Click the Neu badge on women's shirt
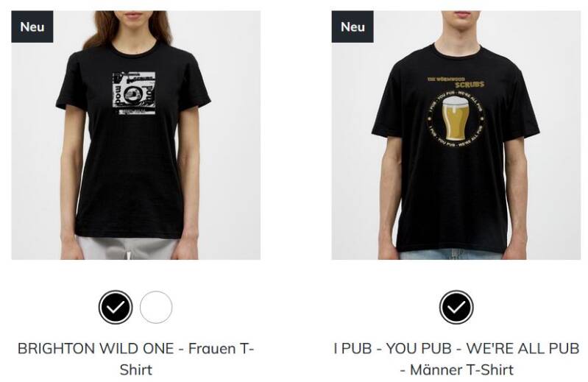Image resolution: width=588 pixels, height=382 pixels. tap(32, 26)
